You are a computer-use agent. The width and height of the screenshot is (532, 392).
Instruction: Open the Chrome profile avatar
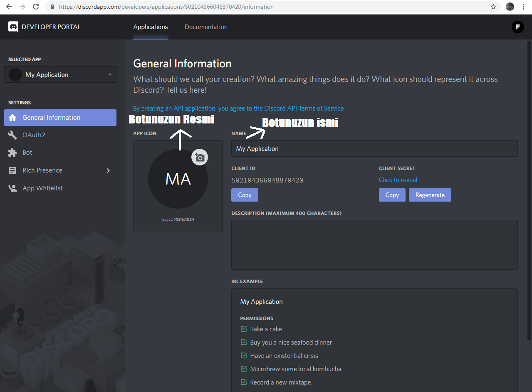click(510, 7)
